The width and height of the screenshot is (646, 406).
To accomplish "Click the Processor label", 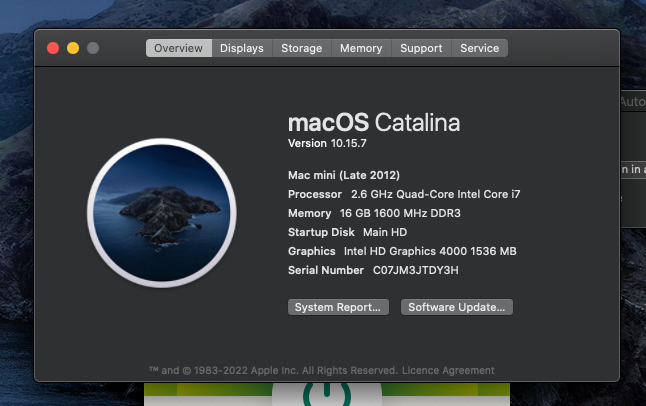I will [x=315, y=194].
